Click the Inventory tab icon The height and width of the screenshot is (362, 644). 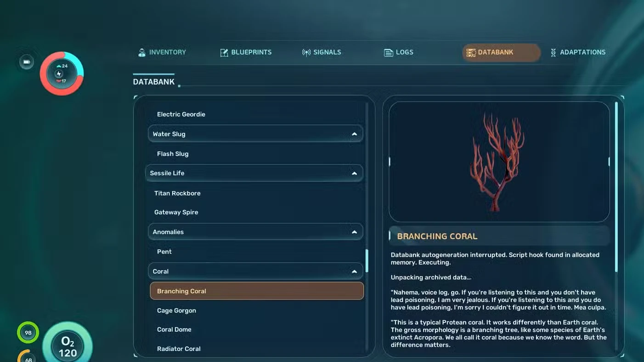142,52
